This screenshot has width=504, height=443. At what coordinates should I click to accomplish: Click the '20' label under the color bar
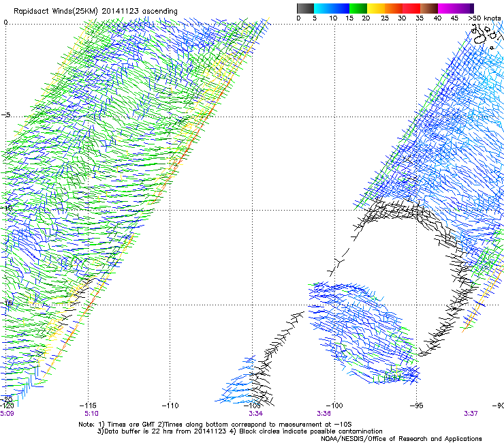[366, 18]
